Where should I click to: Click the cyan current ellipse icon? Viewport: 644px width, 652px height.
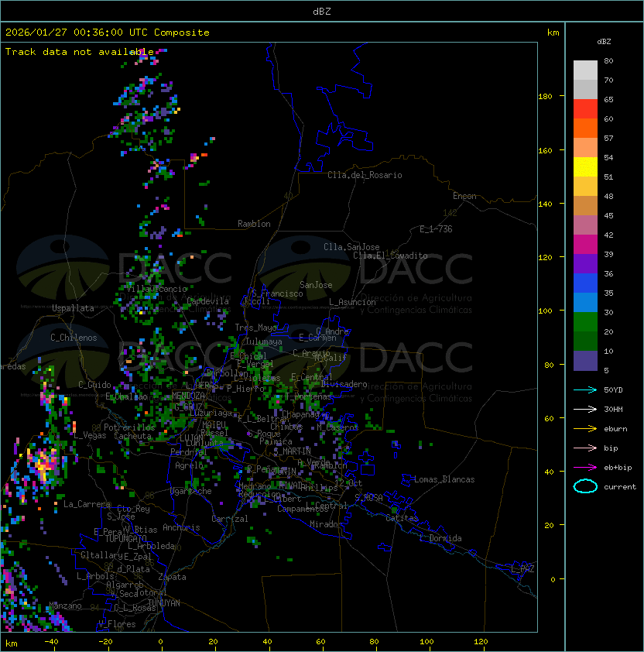point(585,486)
